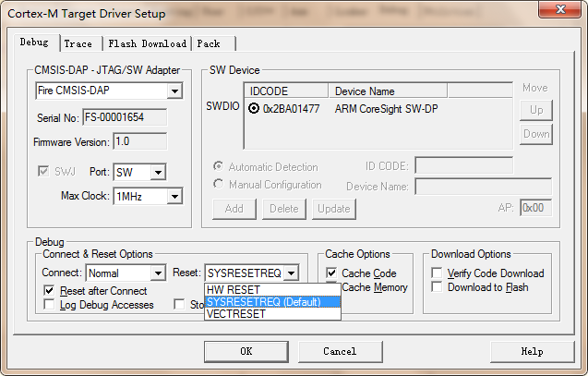
Task: Select the 0x2BA01477 SWDIO device radio
Action: click(x=254, y=108)
